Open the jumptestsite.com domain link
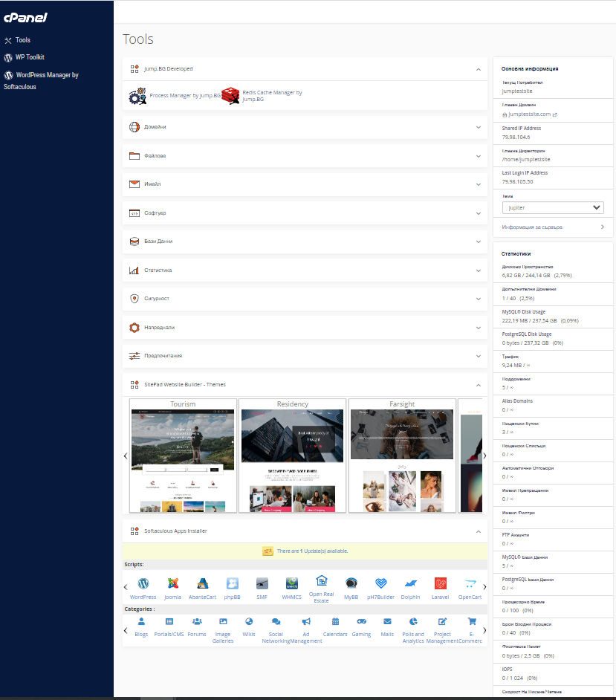 click(x=530, y=114)
